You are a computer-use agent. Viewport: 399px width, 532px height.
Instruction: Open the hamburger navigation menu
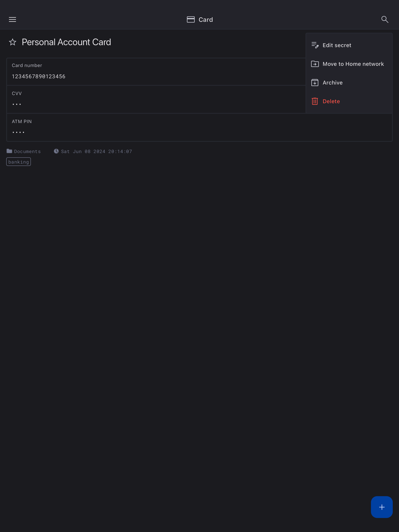click(x=12, y=19)
